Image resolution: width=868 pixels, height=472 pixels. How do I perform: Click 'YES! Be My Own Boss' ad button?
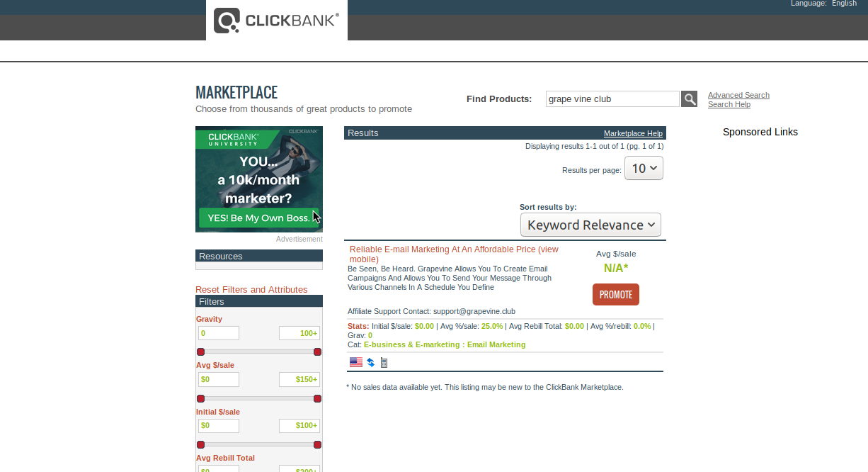(258, 218)
